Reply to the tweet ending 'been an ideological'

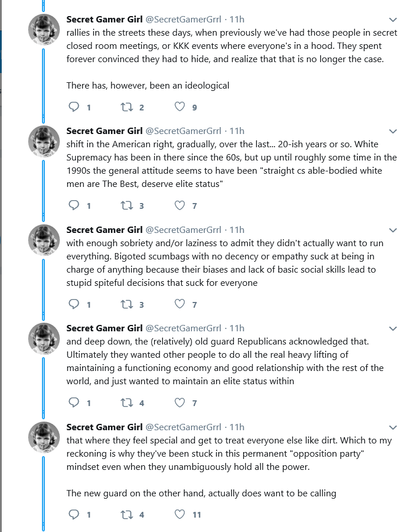point(74,107)
